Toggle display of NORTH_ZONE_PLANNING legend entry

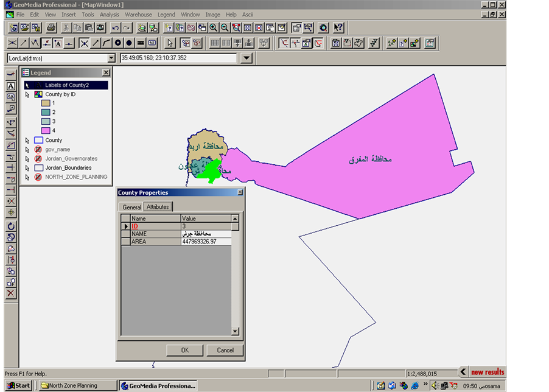point(38,177)
